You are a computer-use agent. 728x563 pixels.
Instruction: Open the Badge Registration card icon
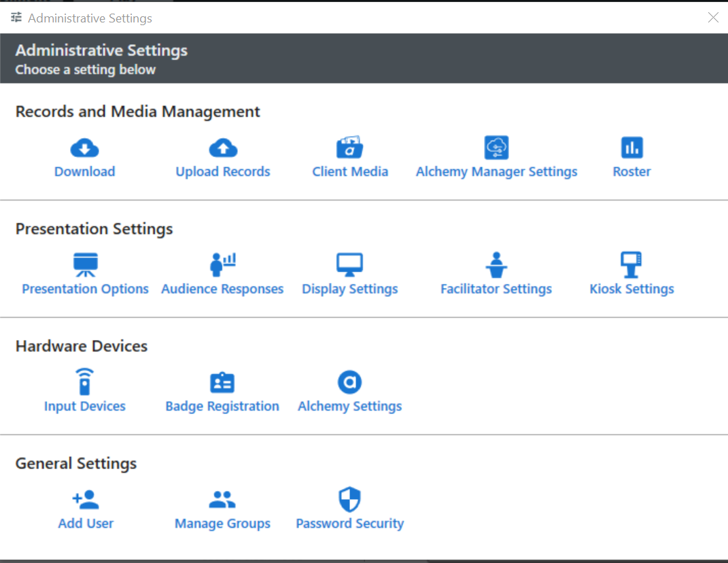[222, 382]
